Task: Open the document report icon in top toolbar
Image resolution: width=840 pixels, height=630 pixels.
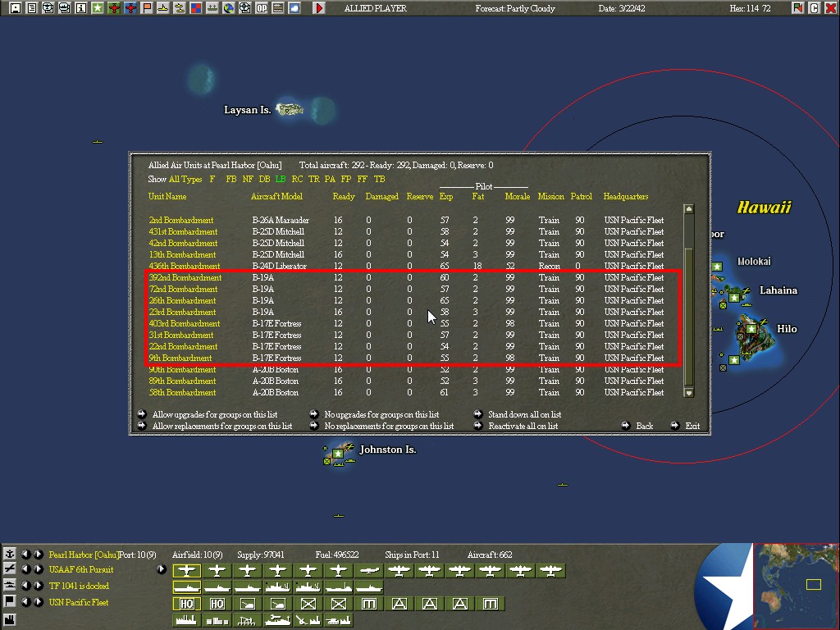Action: [x=32, y=8]
